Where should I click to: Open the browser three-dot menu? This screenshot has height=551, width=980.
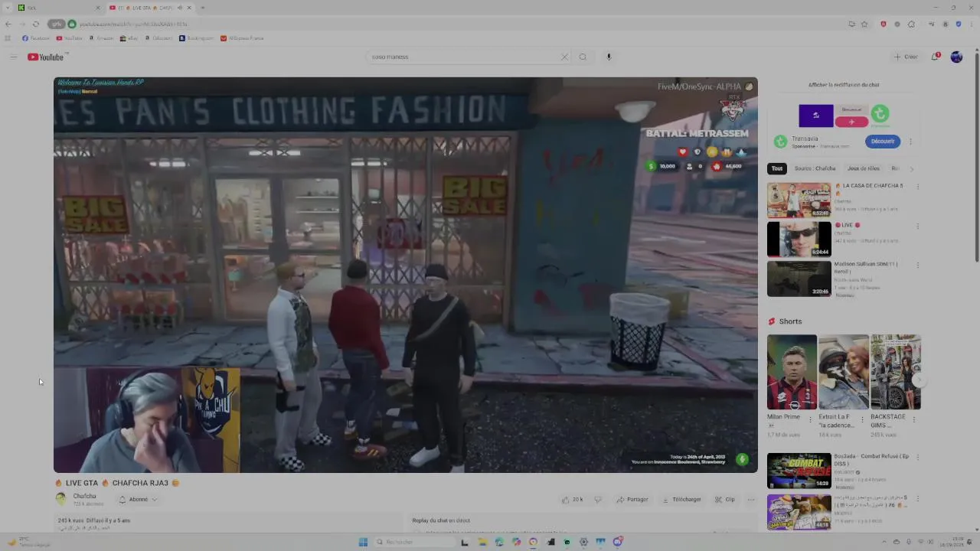(971, 24)
